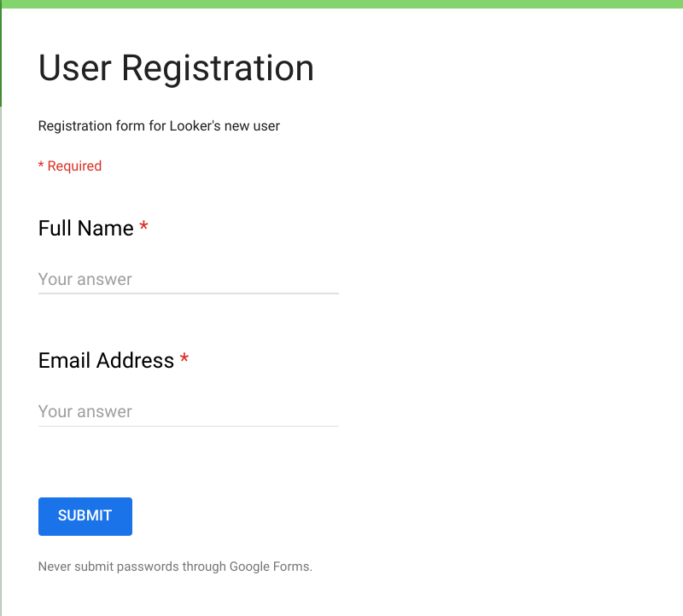Click the red asterisk beside Email Address

tap(184, 359)
